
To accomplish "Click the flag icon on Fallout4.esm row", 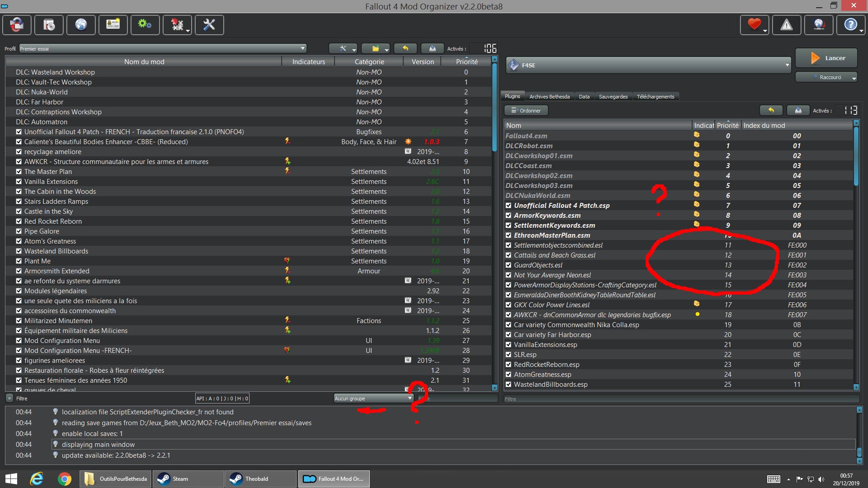I will tap(697, 135).
